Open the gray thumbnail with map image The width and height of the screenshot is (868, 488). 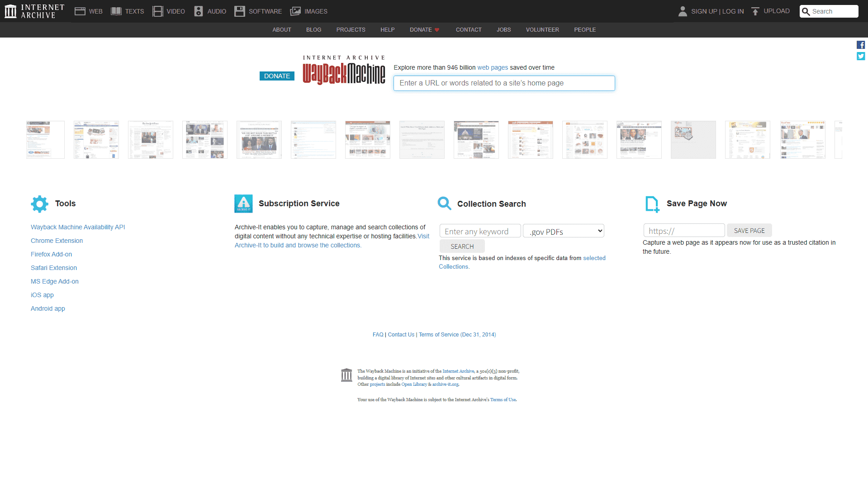[x=693, y=140]
